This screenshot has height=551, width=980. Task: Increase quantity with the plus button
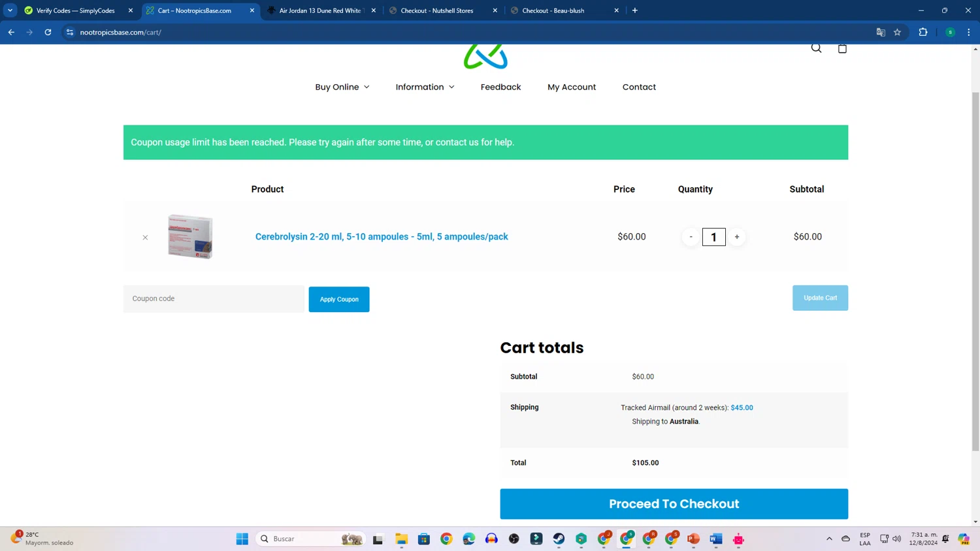pos(737,237)
